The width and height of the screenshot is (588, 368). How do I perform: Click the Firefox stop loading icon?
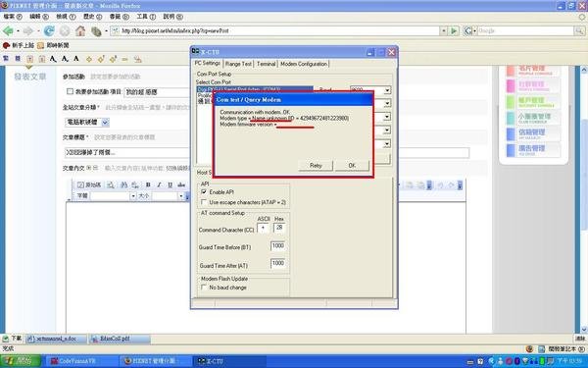(65, 30)
